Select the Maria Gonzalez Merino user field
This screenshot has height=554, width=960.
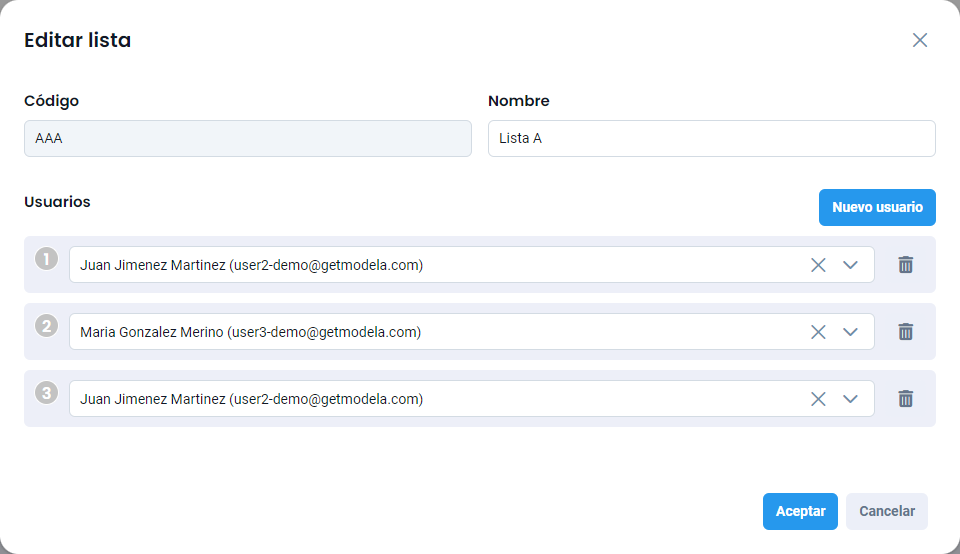(430, 332)
